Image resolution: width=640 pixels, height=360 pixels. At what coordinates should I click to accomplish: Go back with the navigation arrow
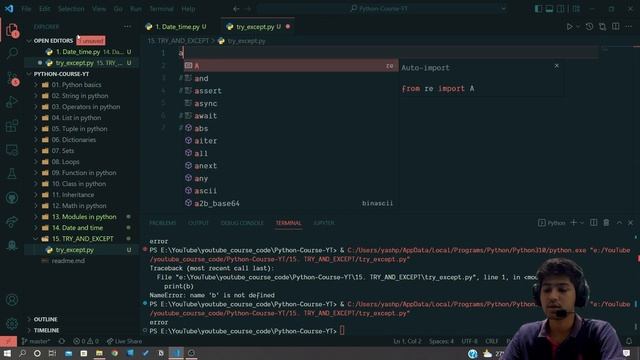coord(236,9)
